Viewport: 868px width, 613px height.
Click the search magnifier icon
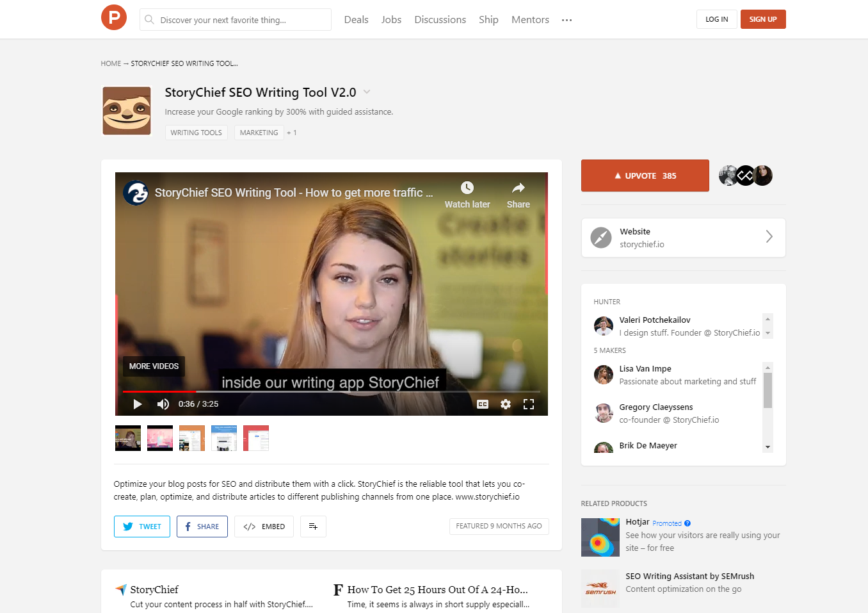point(149,20)
